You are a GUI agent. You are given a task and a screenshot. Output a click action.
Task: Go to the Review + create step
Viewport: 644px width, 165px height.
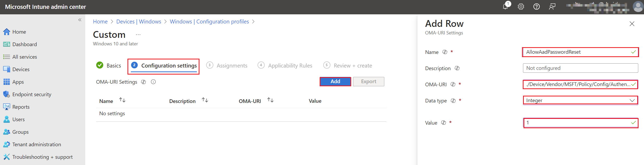click(348, 65)
